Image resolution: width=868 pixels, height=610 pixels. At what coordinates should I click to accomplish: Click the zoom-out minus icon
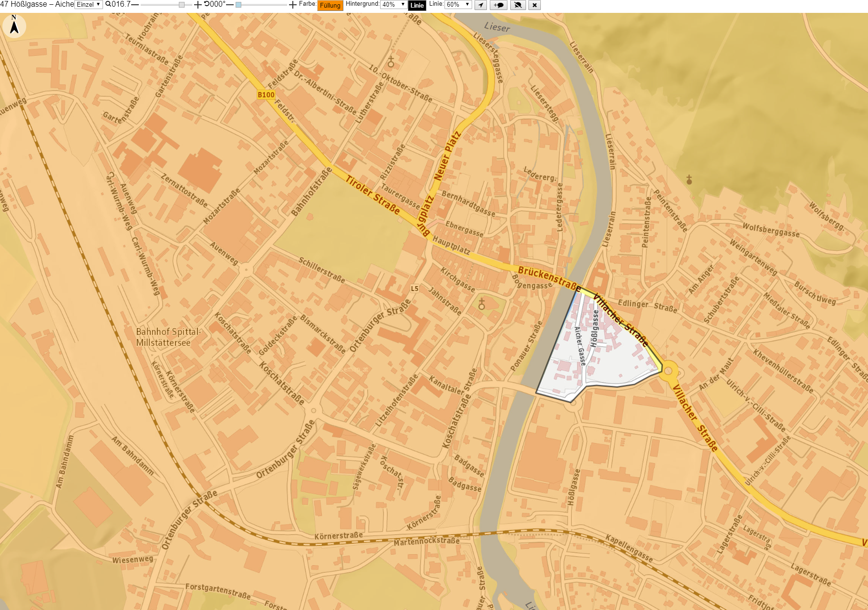tap(135, 5)
